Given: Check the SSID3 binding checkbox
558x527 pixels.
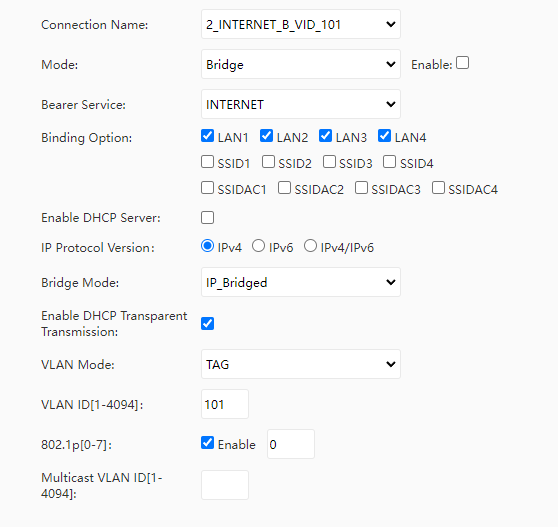Looking at the screenshot, I should 329,162.
